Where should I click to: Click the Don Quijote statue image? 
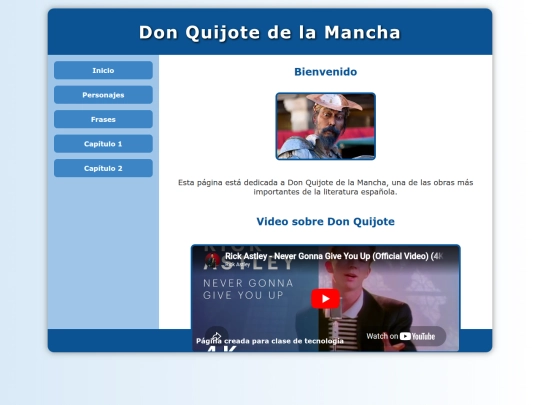point(325,126)
